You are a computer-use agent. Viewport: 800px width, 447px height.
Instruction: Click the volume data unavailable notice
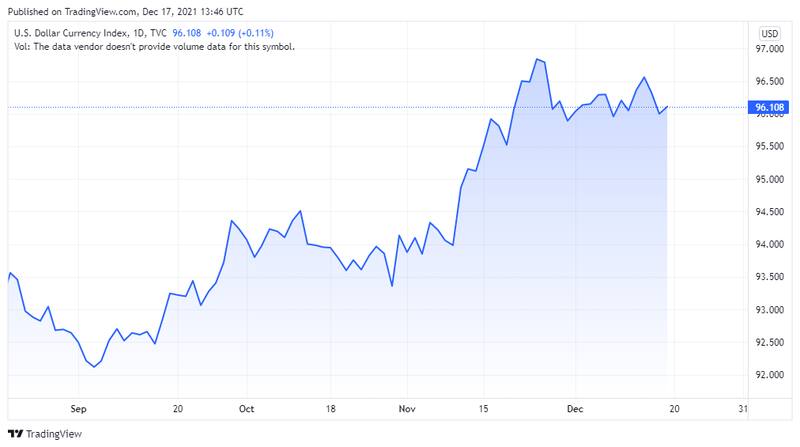[x=153, y=47]
